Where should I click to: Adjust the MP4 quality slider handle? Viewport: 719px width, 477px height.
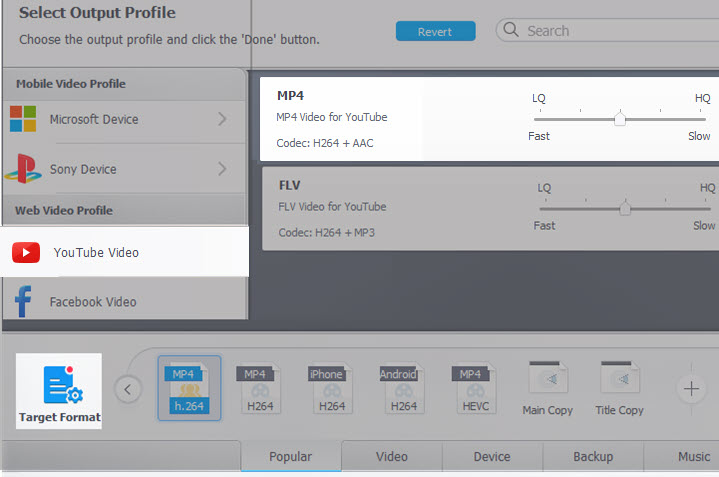click(x=620, y=119)
